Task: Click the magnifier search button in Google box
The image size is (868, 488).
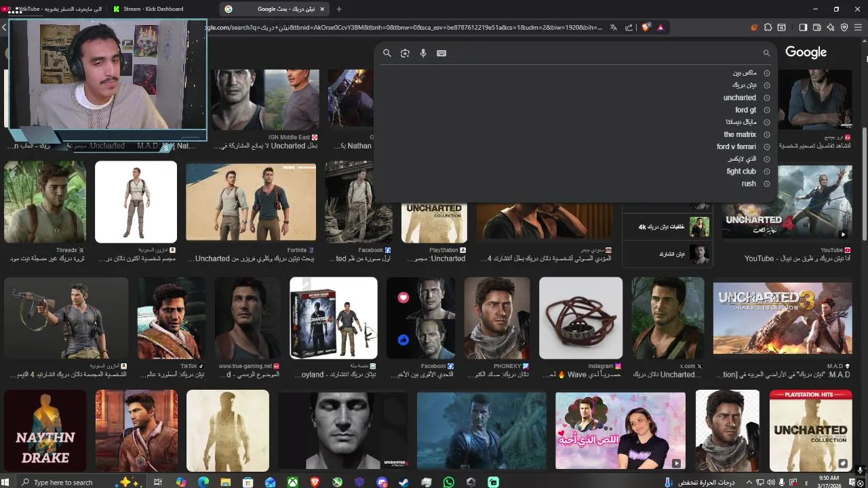Action: coord(387,53)
